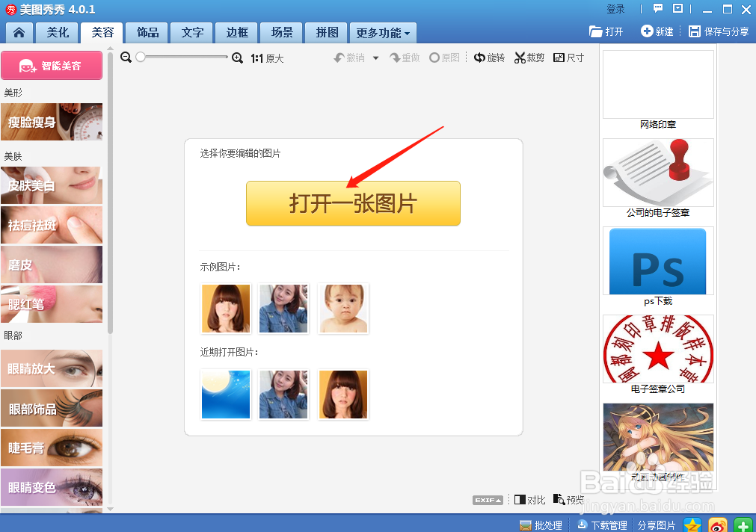Open the 磨皮 tool
The width and height of the screenshot is (756, 532).
(52, 265)
